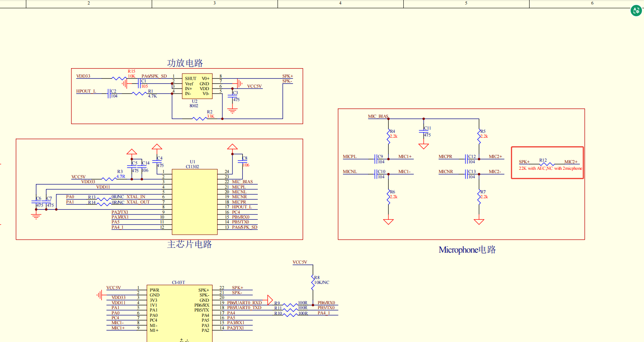Click the R8 10K/NC resistor symbol
This screenshot has width=644, height=342.
[x=313, y=282]
